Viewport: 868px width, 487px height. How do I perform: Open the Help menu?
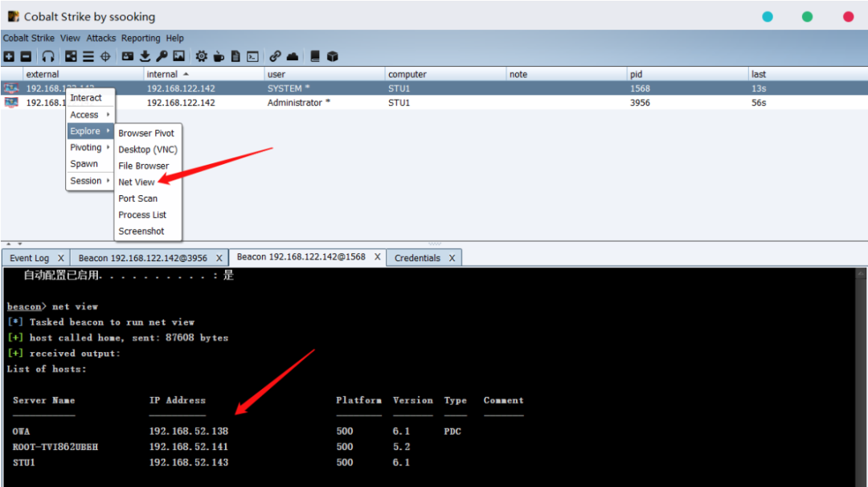pyautogui.click(x=175, y=39)
